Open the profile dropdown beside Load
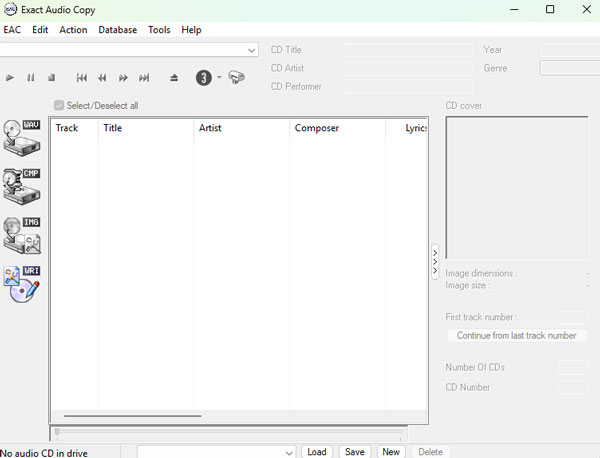 [216, 452]
